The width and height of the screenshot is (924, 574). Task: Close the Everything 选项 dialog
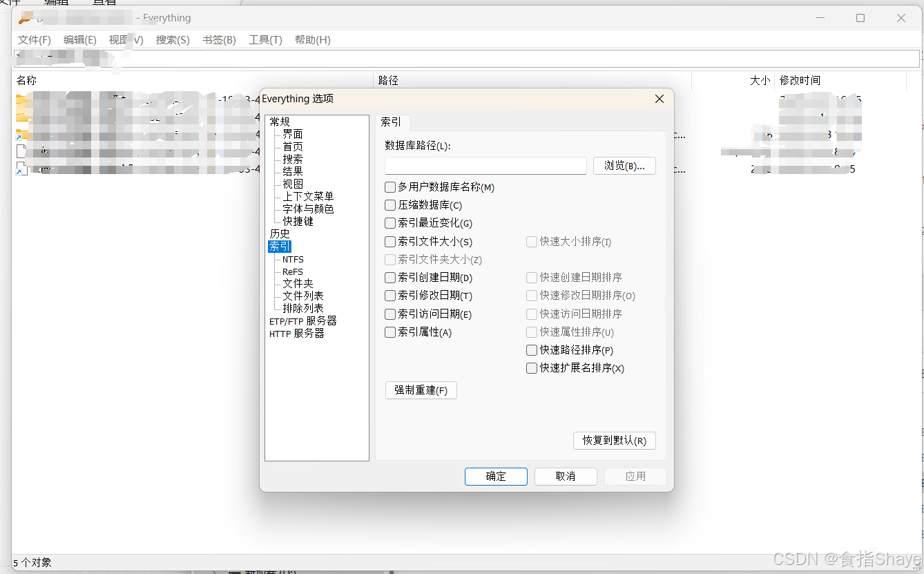click(660, 99)
